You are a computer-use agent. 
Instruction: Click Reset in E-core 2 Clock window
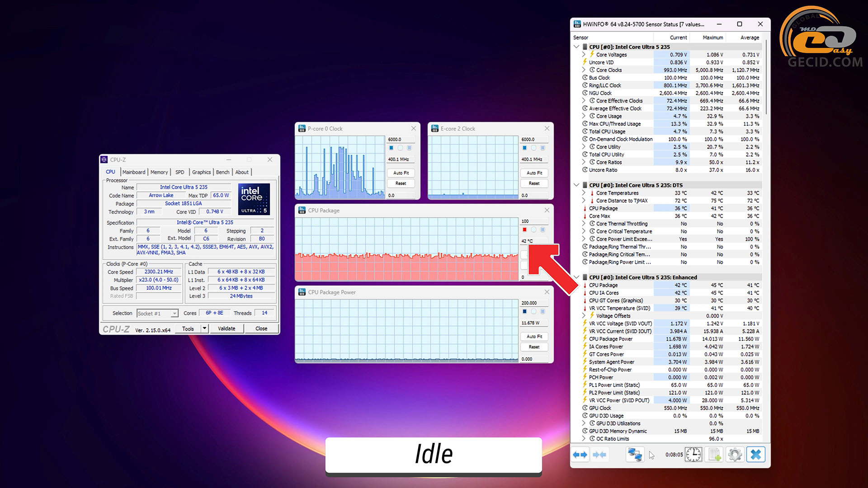(x=534, y=183)
